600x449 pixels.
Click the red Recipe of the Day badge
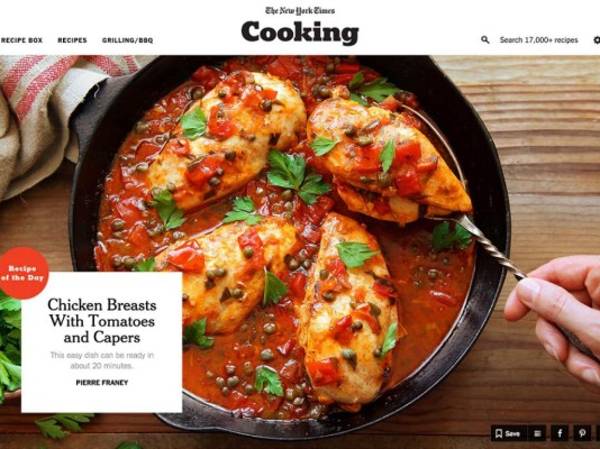pos(23,273)
